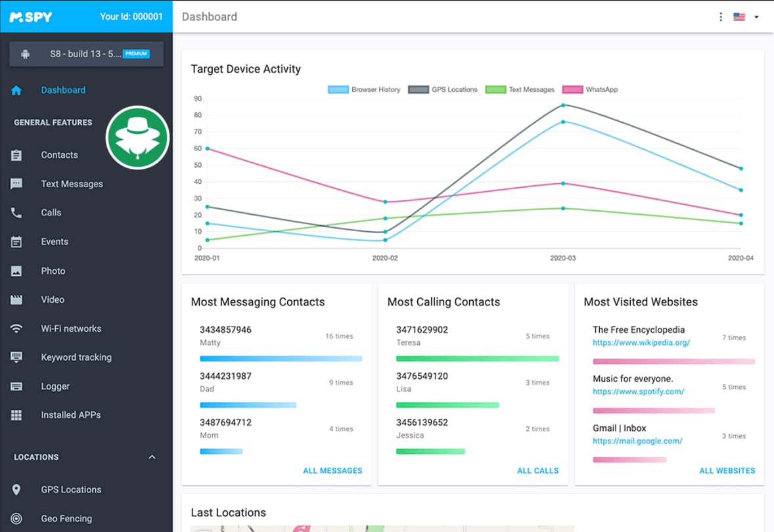Image resolution: width=774 pixels, height=532 pixels.
Task: Click the ALL MESSAGES link
Action: pyautogui.click(x=332, y=470)
